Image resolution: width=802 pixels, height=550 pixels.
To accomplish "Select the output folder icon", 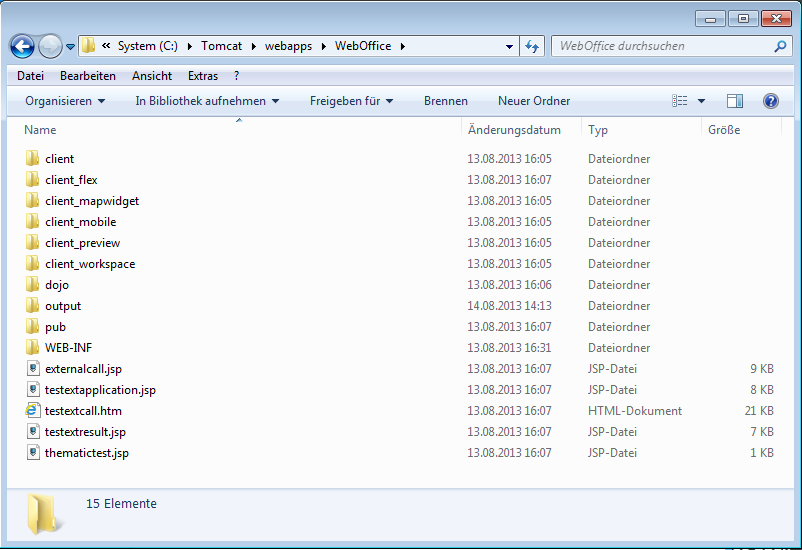I will tap(32, 305).
